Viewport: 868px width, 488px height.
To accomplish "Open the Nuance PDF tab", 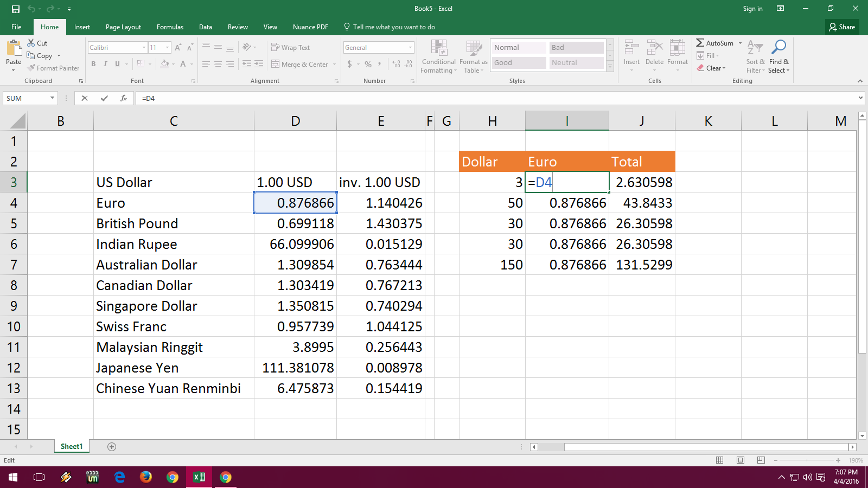I will [x=310, y=27].
